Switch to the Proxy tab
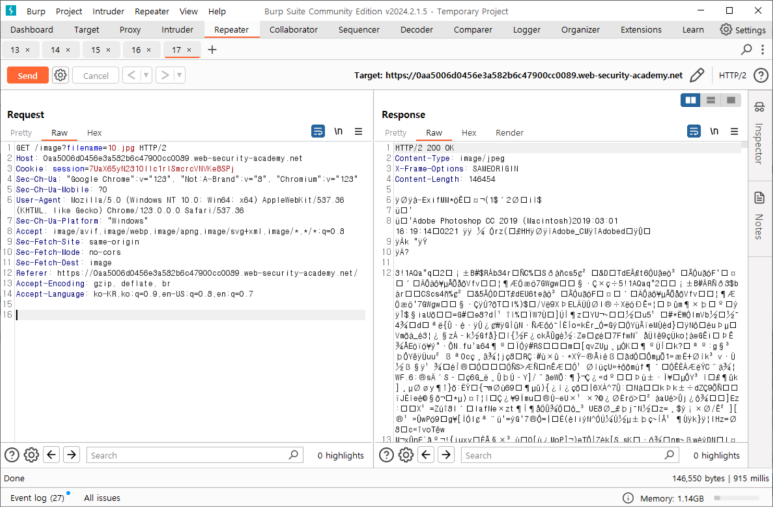 point(130,30)
